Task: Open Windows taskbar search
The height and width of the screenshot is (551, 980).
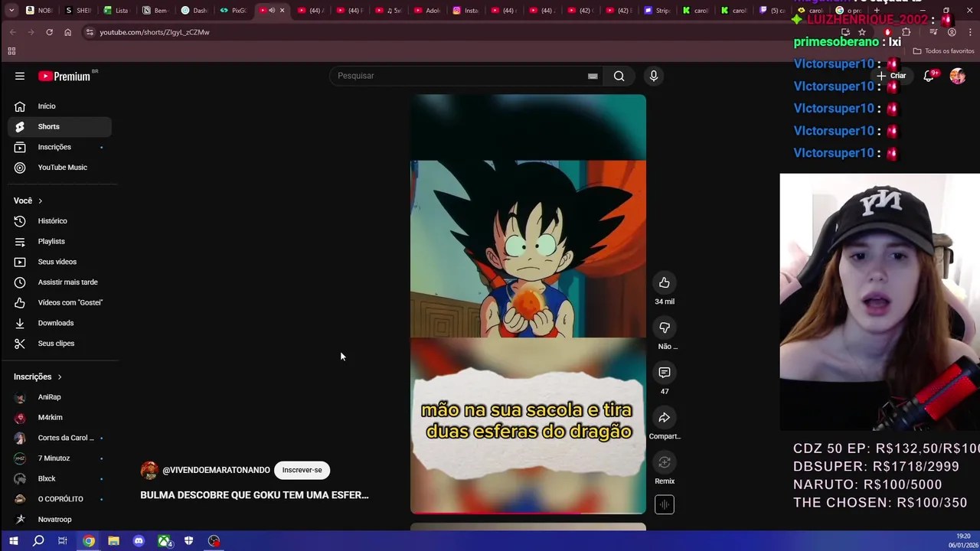Action: point(38,541)
